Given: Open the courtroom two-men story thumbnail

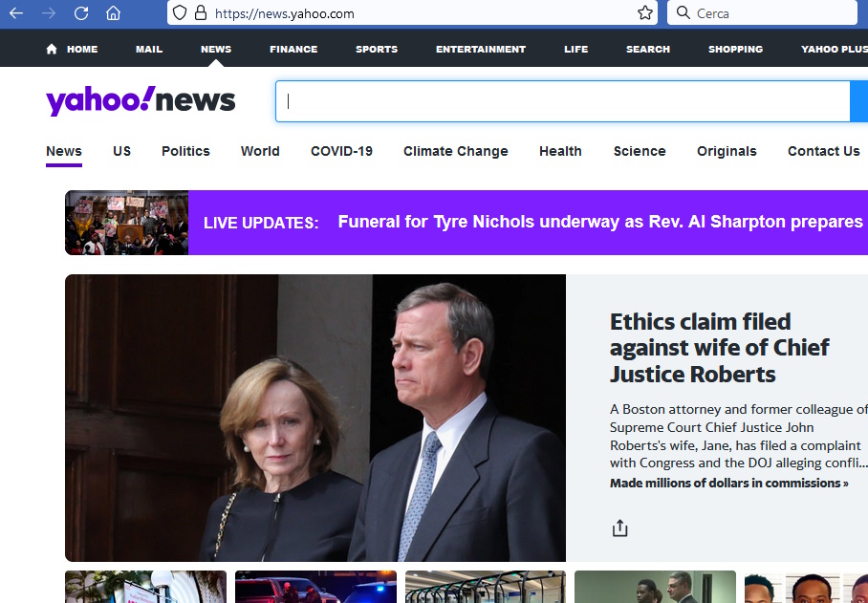Looking at the screenshot, I should pyautogui.click(x=655, y=587).
